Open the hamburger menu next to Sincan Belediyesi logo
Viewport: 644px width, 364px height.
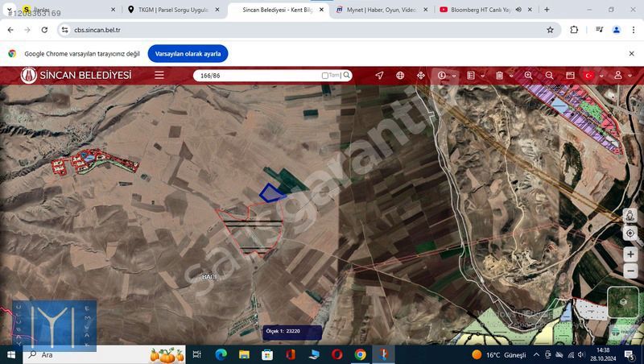159,75
